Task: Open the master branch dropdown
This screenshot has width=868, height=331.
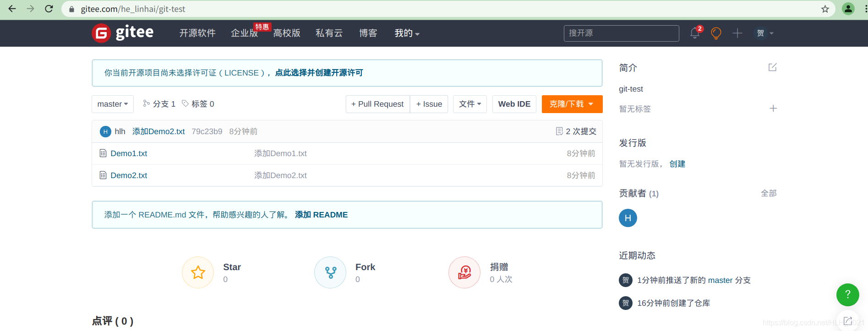Action: point(113,104)
